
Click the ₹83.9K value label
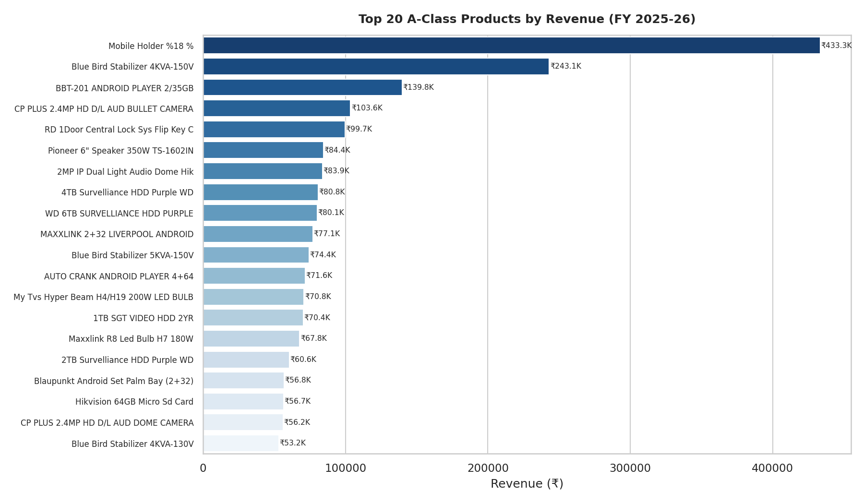coord(336,171)
